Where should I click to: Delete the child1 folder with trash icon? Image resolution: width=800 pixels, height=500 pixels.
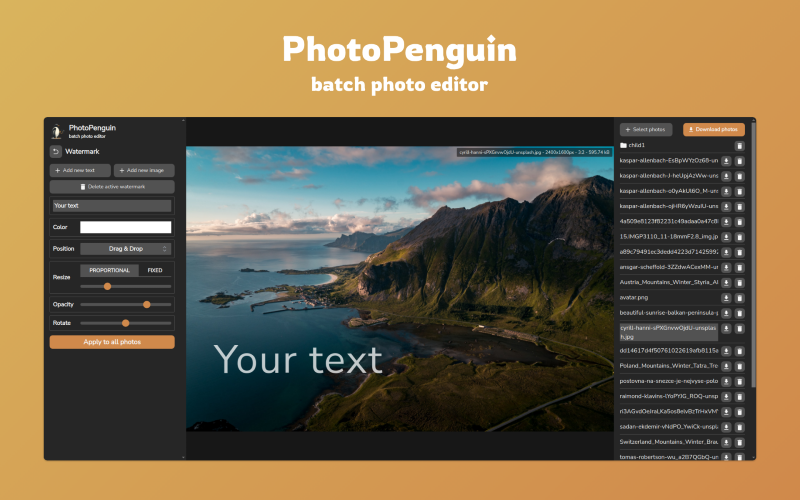pos(739,146)
